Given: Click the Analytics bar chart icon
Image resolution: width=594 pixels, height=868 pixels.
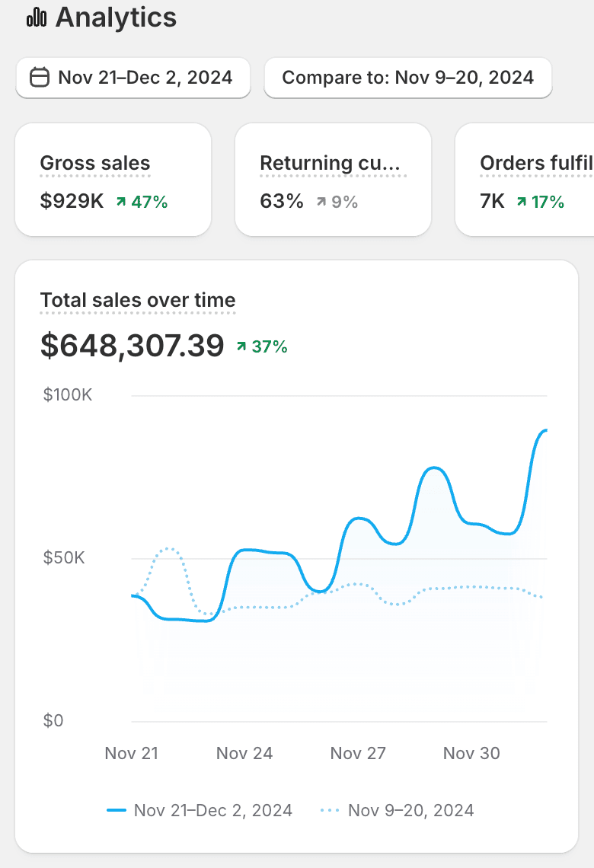Looking at the screenshot, I should (37, 18).
